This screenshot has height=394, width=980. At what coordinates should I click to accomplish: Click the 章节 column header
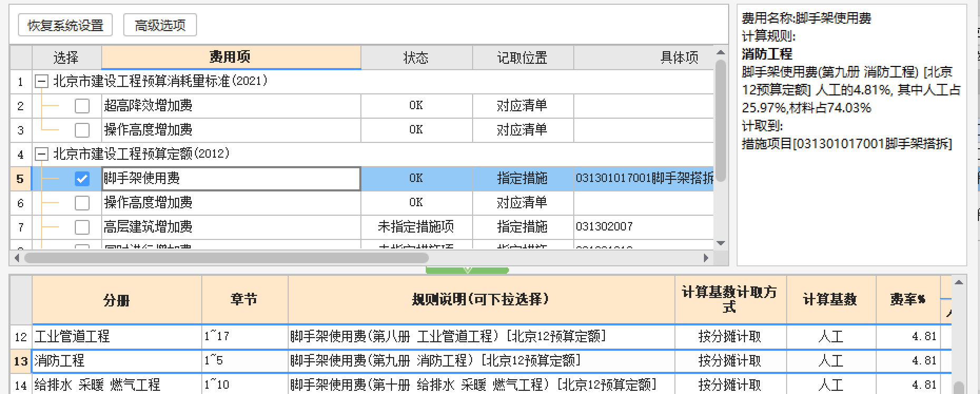tap(244, 300)
